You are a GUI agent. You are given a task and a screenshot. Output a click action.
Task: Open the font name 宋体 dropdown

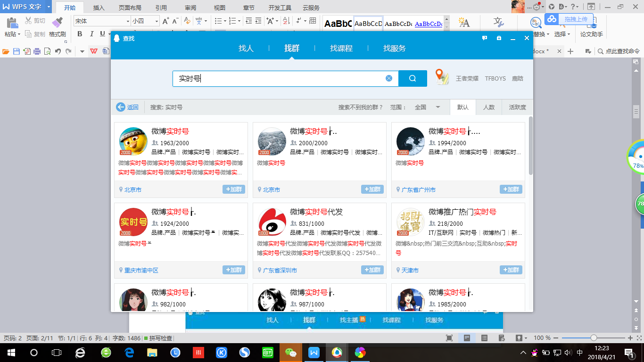tap(128, 21)
